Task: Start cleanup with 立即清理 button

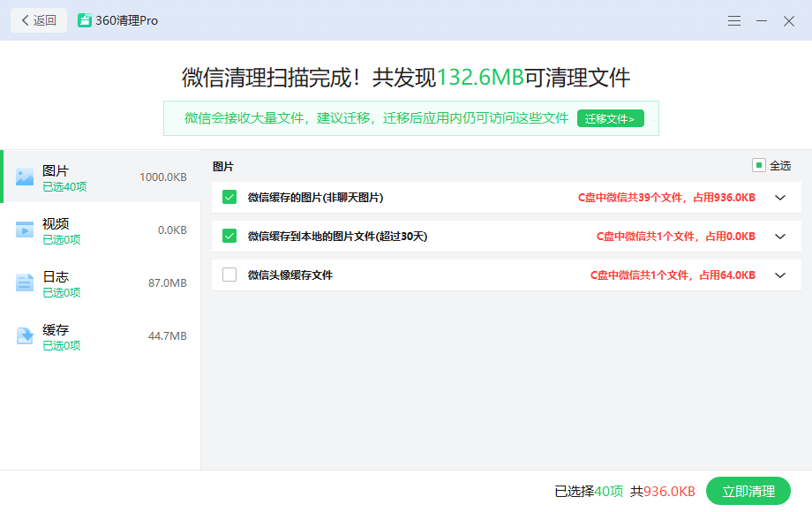Action: coord(748,491)
